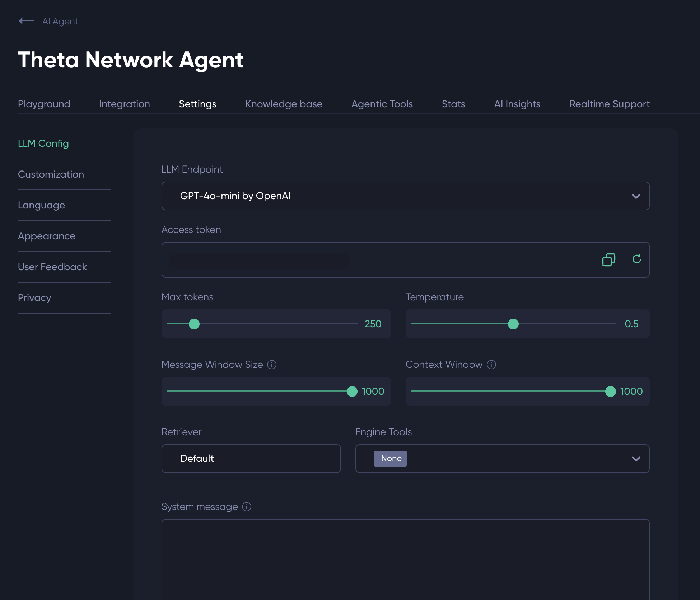
Task: Open AI Insights tab
Action: pos(517,104)
